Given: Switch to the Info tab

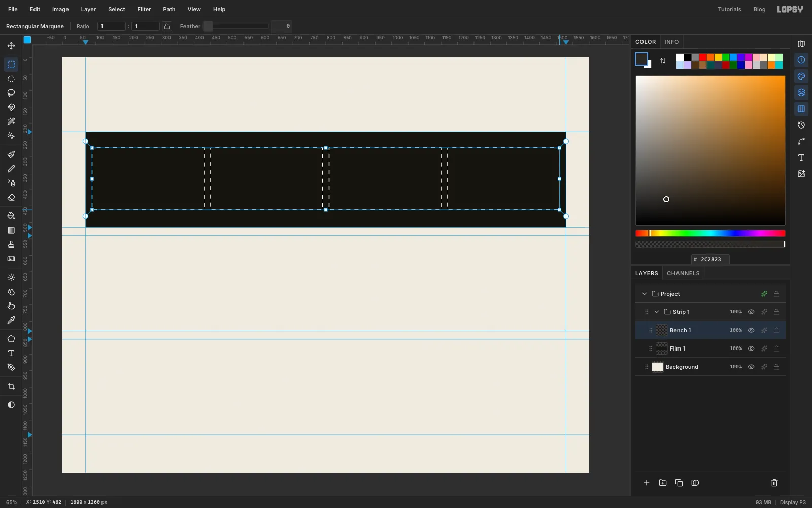Looking at the screenshot, I should pyautogui.click(x=671, y=42).
